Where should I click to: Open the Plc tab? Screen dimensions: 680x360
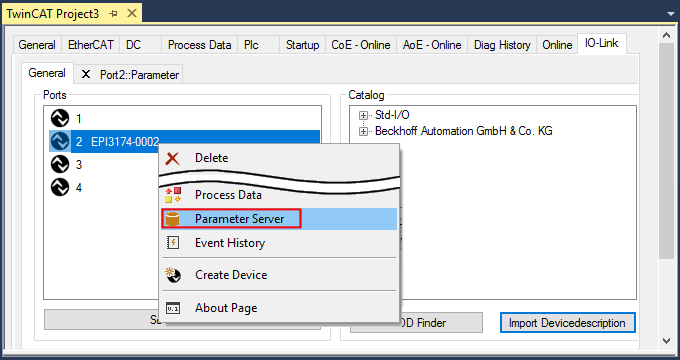pos(258,45)
